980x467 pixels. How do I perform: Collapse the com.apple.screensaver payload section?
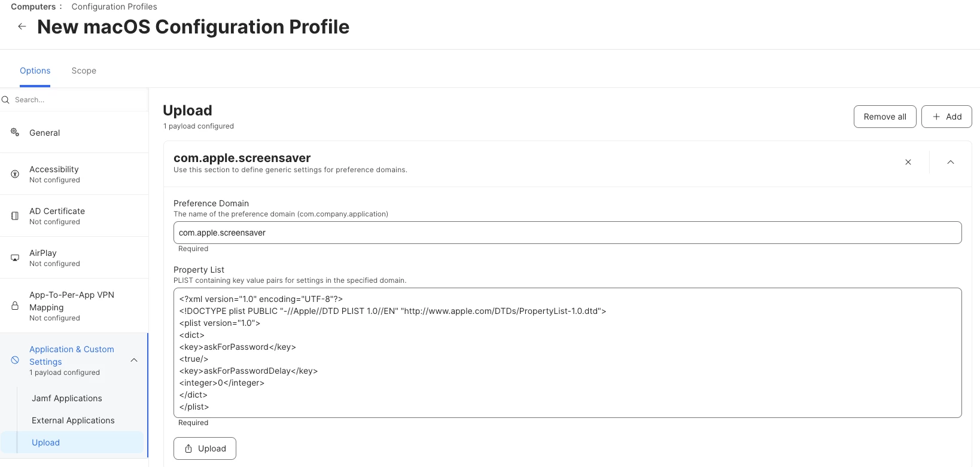pos(951,162)
